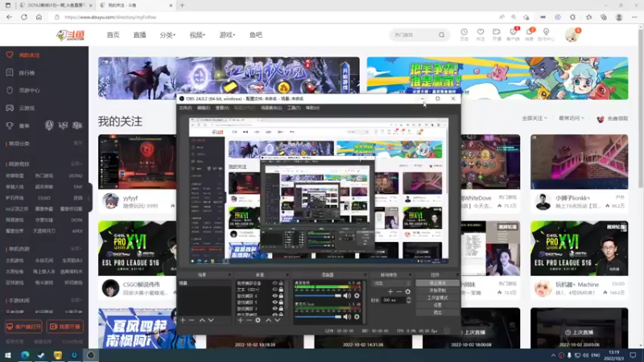Click the 开播 start-broadcast icon in the header
The width and height of the screenshot is (644, 362).
497,35
